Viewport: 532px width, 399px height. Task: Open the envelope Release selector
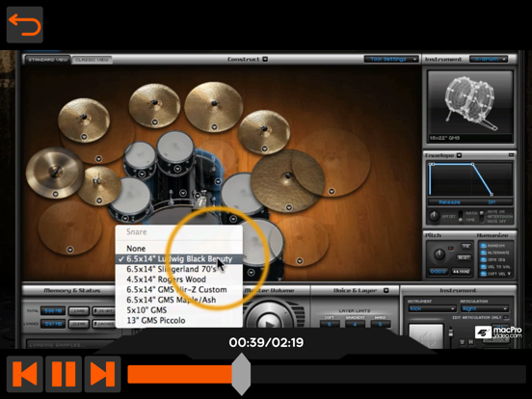(449, 202)
